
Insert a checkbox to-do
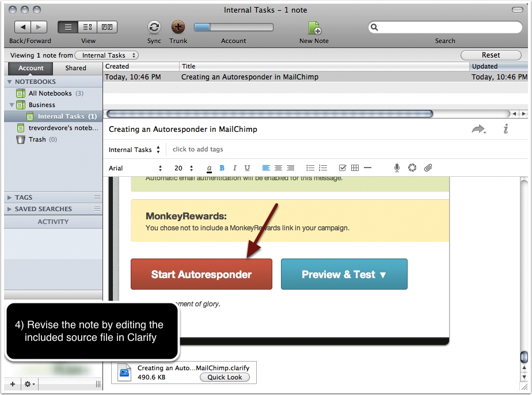pyautogui.click(x=343, y=168)
